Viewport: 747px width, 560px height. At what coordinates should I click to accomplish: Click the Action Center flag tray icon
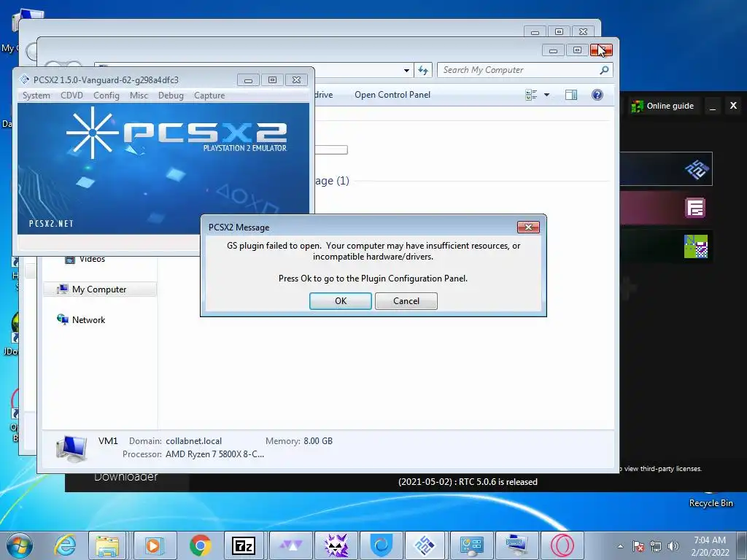(638, 546)
